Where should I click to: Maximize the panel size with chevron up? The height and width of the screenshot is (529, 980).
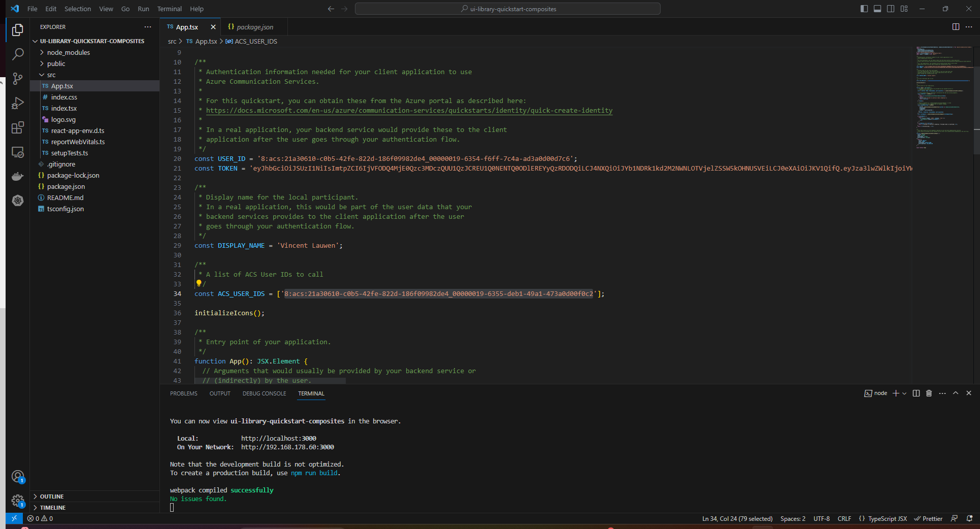tap(956, 393)
